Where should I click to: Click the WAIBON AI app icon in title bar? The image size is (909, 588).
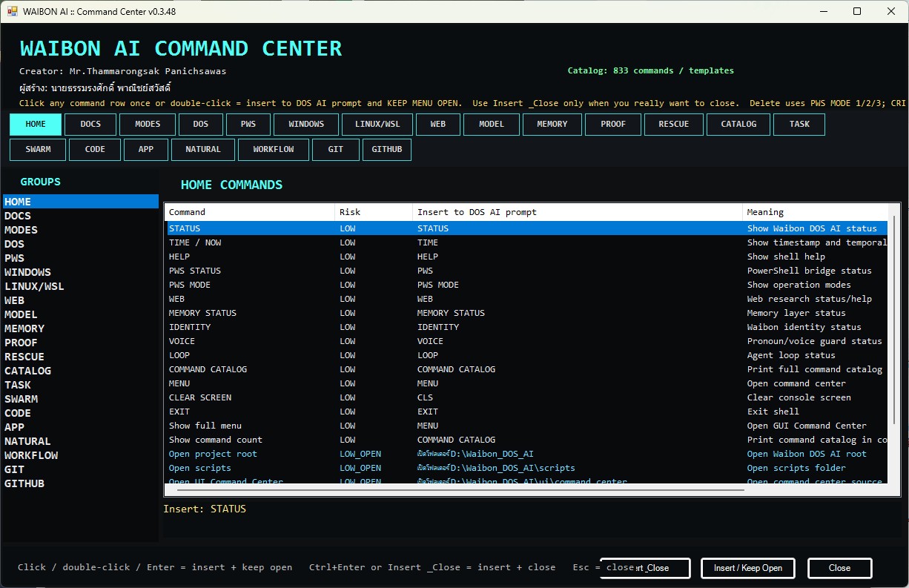coord(12,12)
